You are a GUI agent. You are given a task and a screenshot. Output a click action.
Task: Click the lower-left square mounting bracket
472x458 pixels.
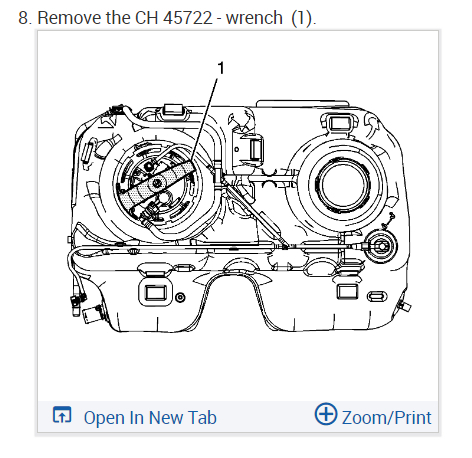[155, 293]
